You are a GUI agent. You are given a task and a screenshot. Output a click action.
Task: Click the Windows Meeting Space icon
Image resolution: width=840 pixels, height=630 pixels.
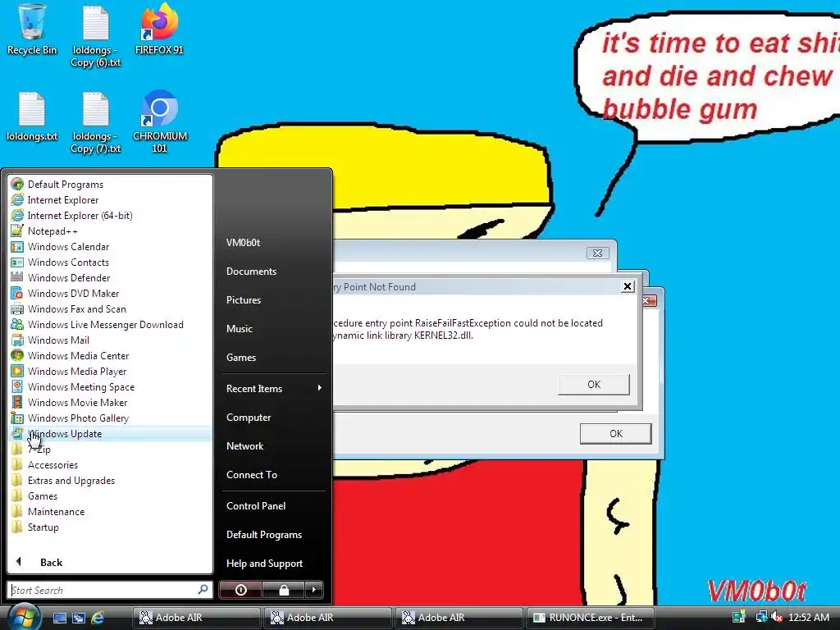(17, 386)
